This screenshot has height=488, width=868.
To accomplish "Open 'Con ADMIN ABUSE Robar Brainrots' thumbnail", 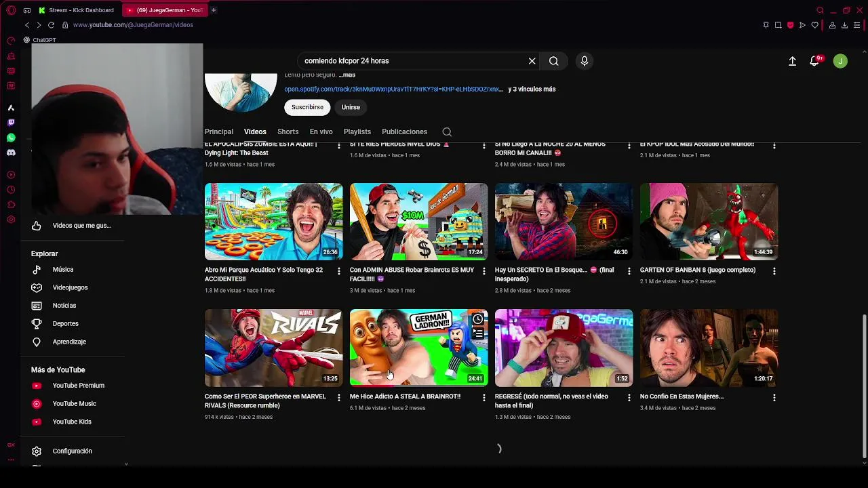I will tap(418, 222).
